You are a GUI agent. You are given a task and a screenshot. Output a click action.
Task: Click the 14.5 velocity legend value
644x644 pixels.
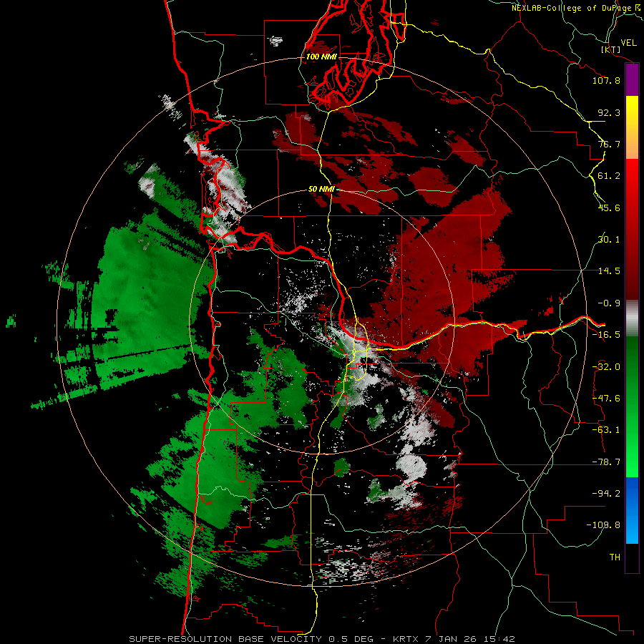pyautogui.click(x=609, y=271)
